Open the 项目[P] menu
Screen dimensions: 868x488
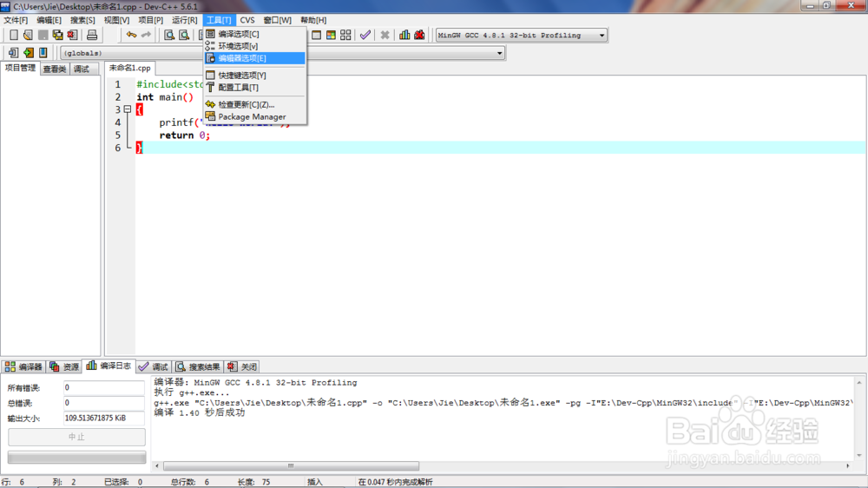coord(150,20)
